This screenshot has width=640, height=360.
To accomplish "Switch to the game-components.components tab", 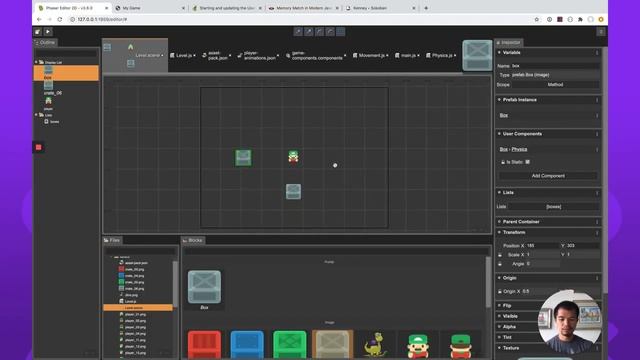I will 316,56.
